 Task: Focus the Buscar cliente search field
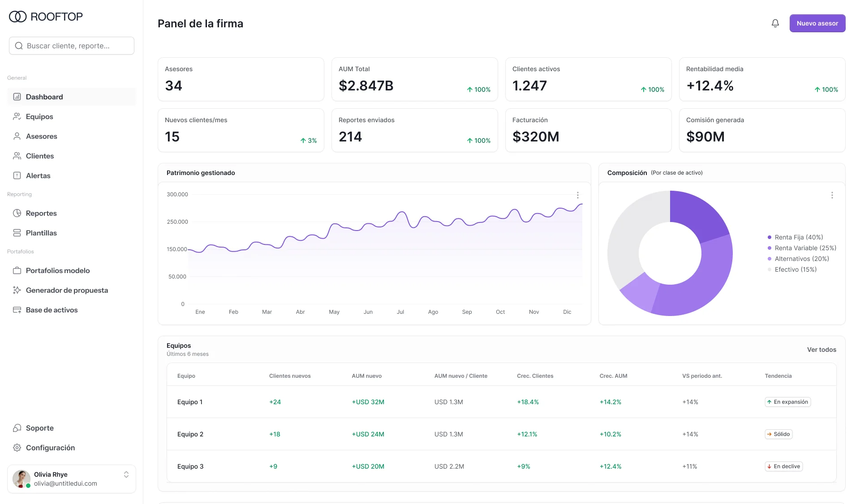[x=72, y=46]
